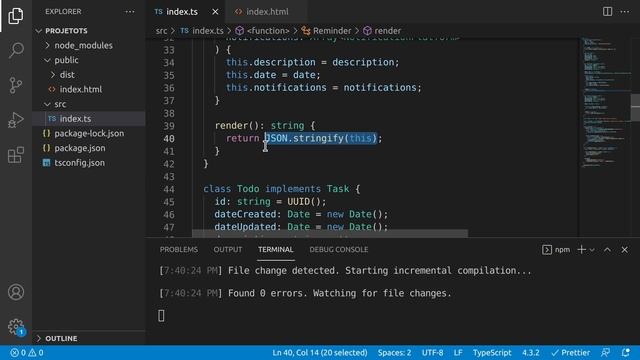Collapse the PROJETOTS root folder
Image resolution: width=640 pixels, height=360 pixels.
[x=66, y=31]
